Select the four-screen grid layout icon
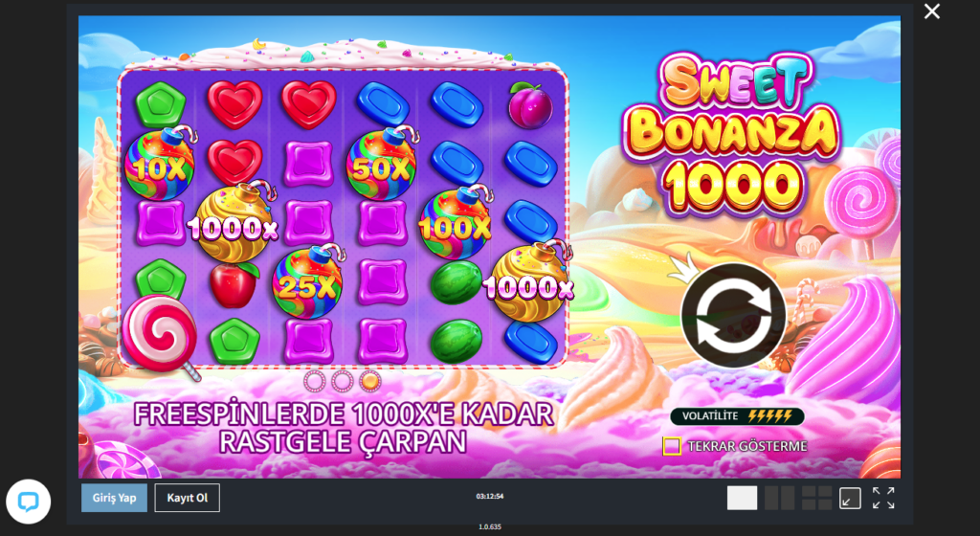 [816, 498]
